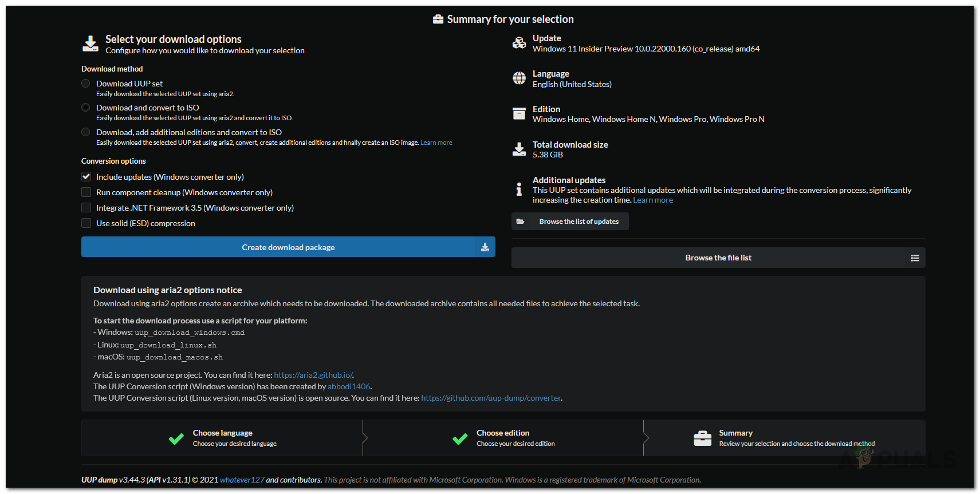Screen dimensions: 980x494
Task: Select the Download UUP set radio option
Action: click(x=86, y=84)
